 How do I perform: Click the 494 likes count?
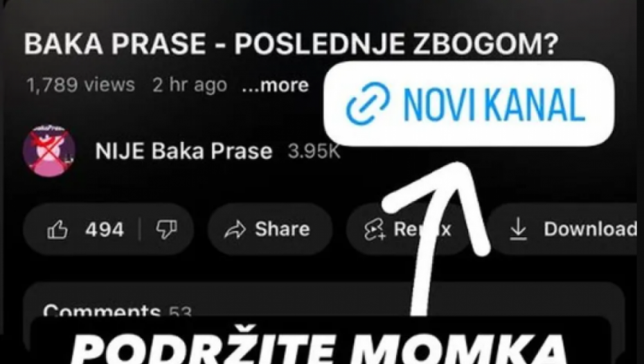105,229
